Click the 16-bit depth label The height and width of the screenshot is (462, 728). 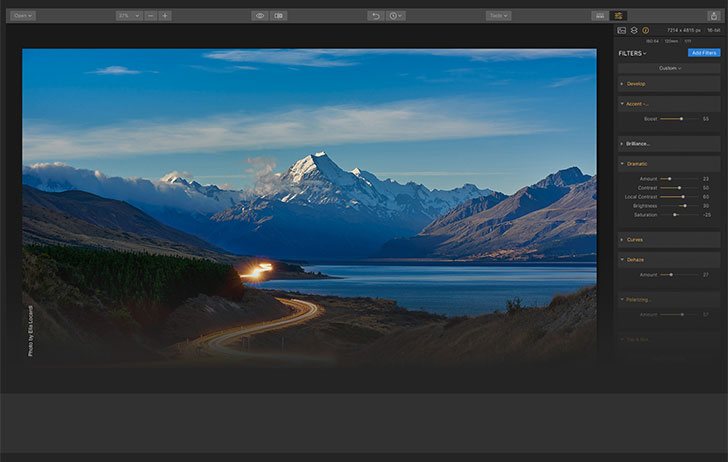pos(714,30)
